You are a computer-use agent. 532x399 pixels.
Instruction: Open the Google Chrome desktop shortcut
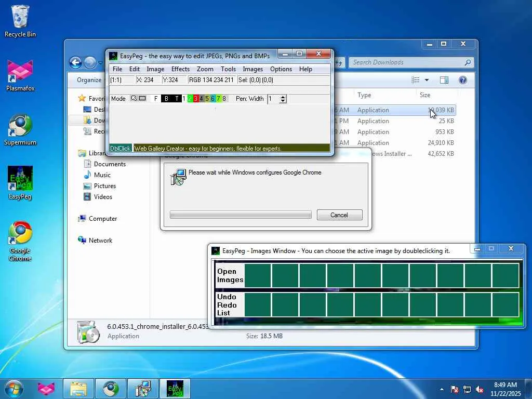tap(20, 241)
